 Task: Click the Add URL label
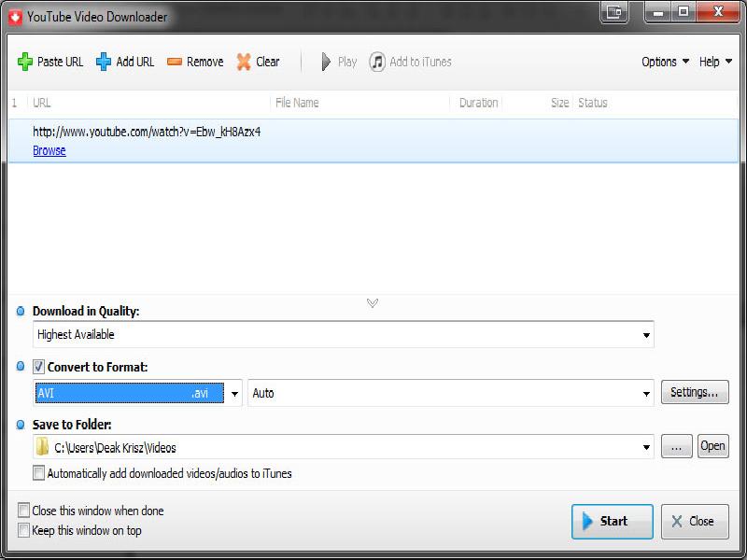[x=134, y=62]
